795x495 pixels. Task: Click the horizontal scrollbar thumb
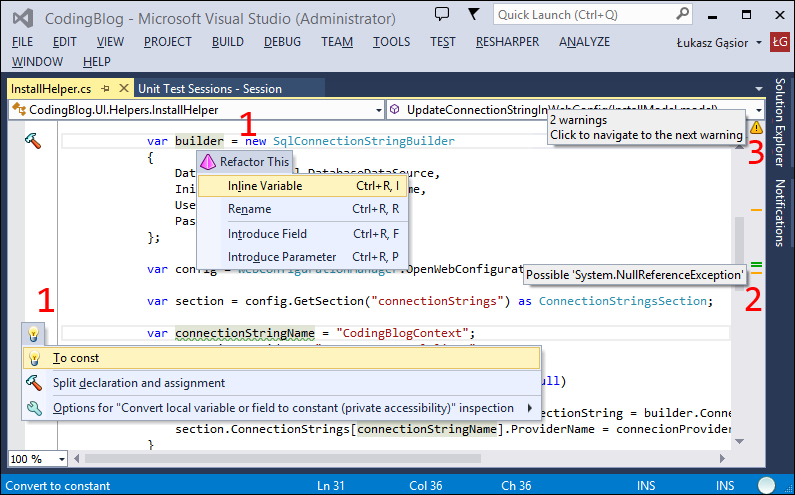click(283, 458)
